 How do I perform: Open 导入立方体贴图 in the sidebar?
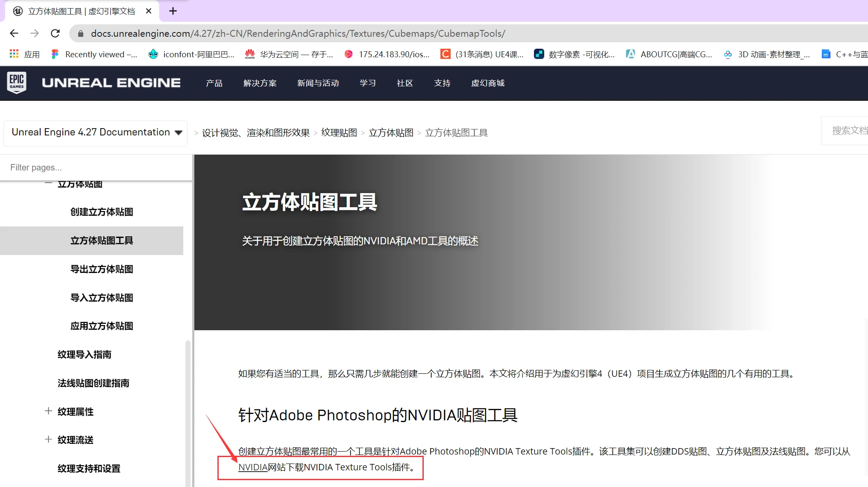[102, 298]
